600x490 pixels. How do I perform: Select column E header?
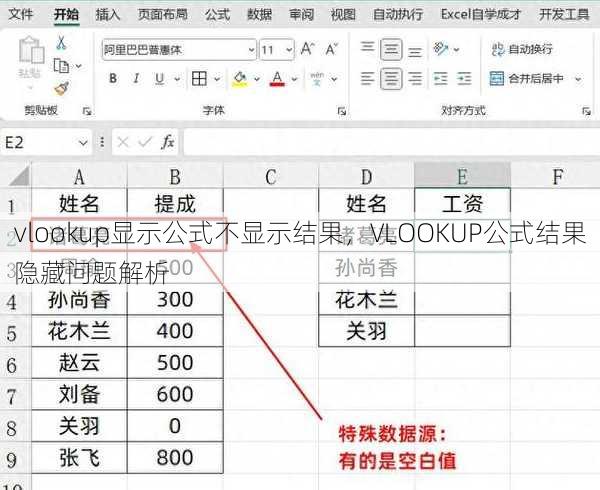point(462,176)
